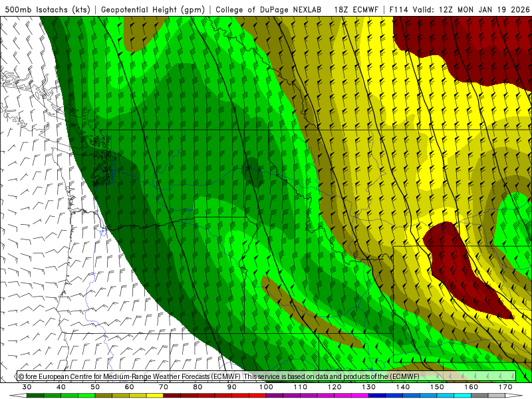Click the legend label "90"
The width and height of the screenshot is (532, 399).
point(232,387)
